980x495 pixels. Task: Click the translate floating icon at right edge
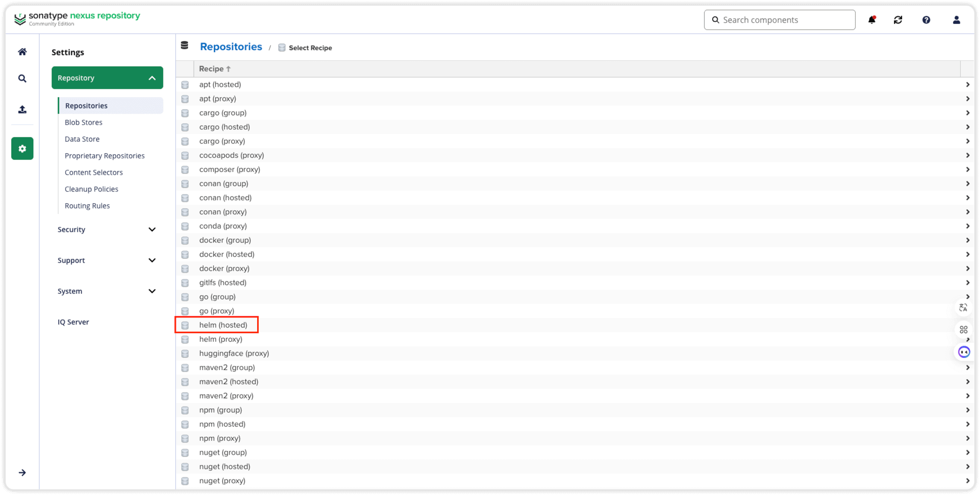pos(964,307)
